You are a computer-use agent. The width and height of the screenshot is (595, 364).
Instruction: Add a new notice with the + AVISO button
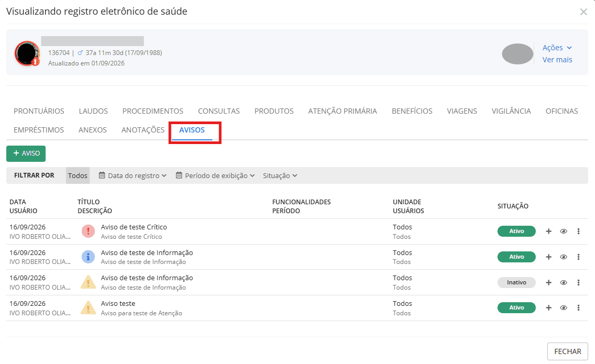[26, 153]
